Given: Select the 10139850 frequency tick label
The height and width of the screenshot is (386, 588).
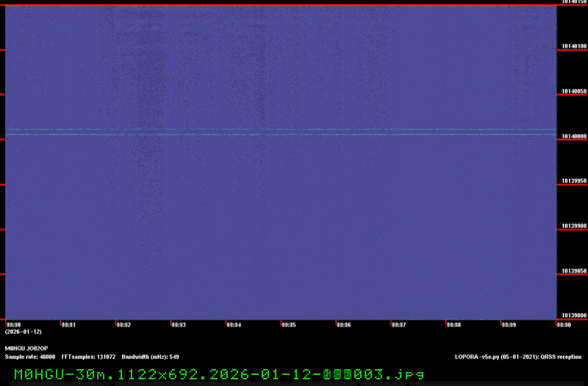Looking at the screenshot, I should coord(574,271).
